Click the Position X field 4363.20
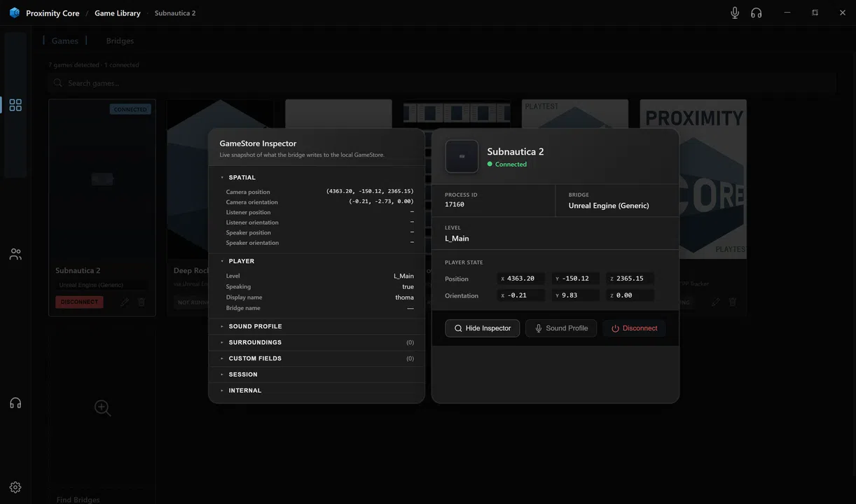The width and height of the screenshot is (856, 504). click(521, 279)
